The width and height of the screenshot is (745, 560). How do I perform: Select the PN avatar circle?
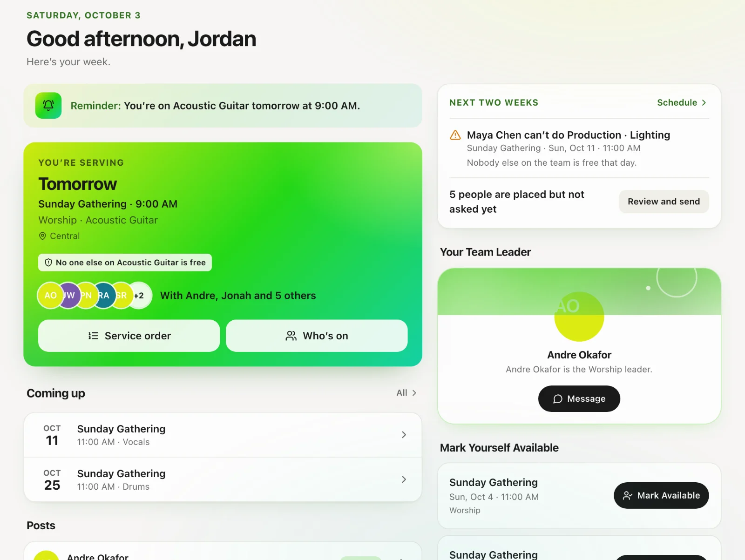88,296
